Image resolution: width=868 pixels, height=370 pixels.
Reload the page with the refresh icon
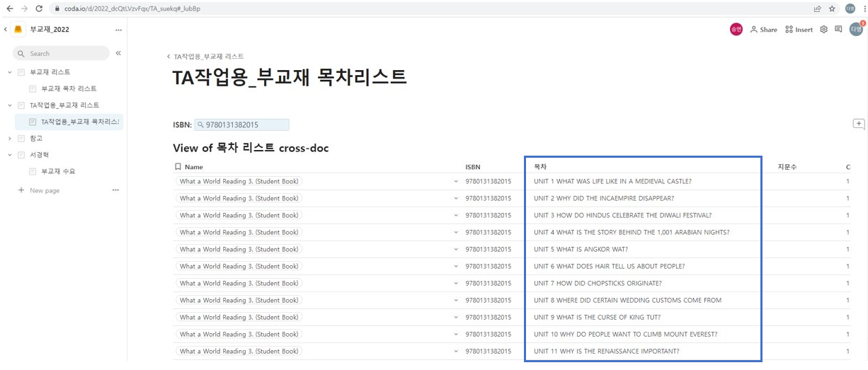[39, 8]
